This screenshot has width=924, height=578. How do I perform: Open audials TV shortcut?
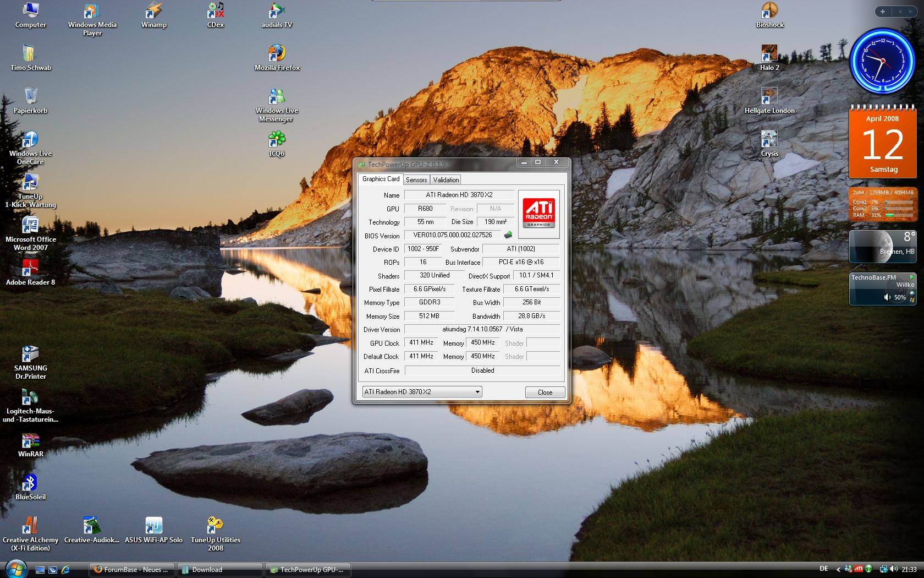click(x=277, y=15)
